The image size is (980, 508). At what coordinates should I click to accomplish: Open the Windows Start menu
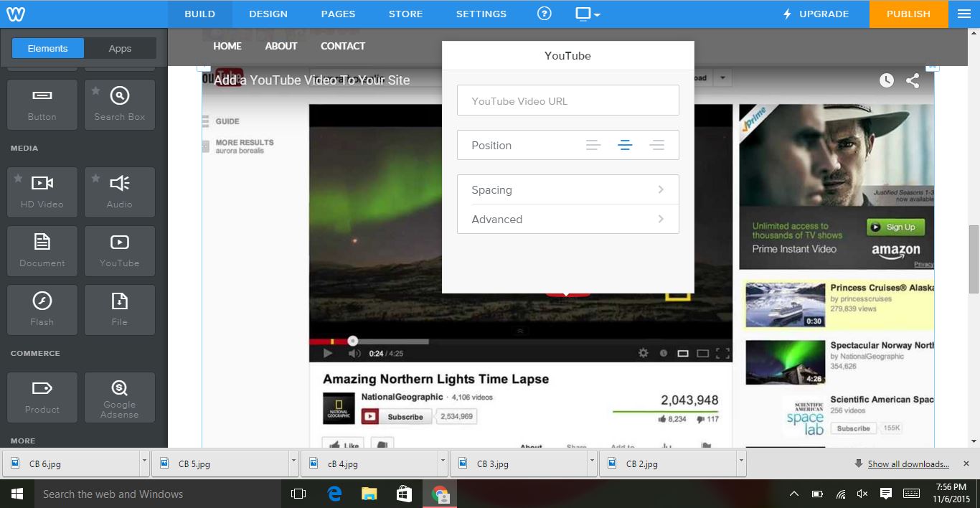click(x=17, y=494)
